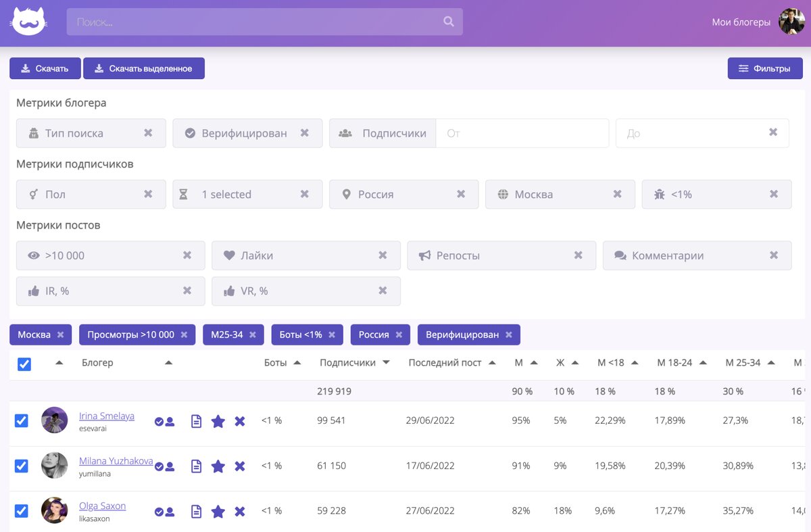
Task: Uncheck Milana Yuzhakova row checkbox
Action: tap(22, 466)
